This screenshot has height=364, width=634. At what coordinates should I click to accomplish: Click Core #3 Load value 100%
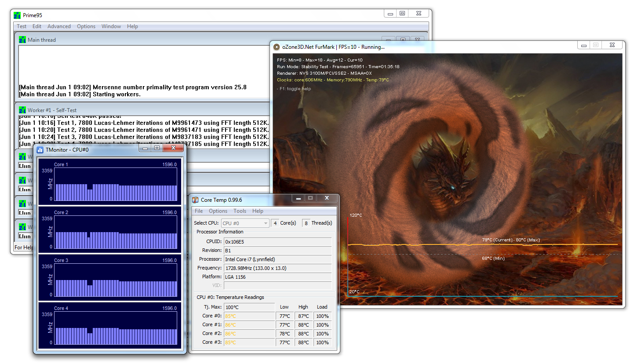(322, 342)
